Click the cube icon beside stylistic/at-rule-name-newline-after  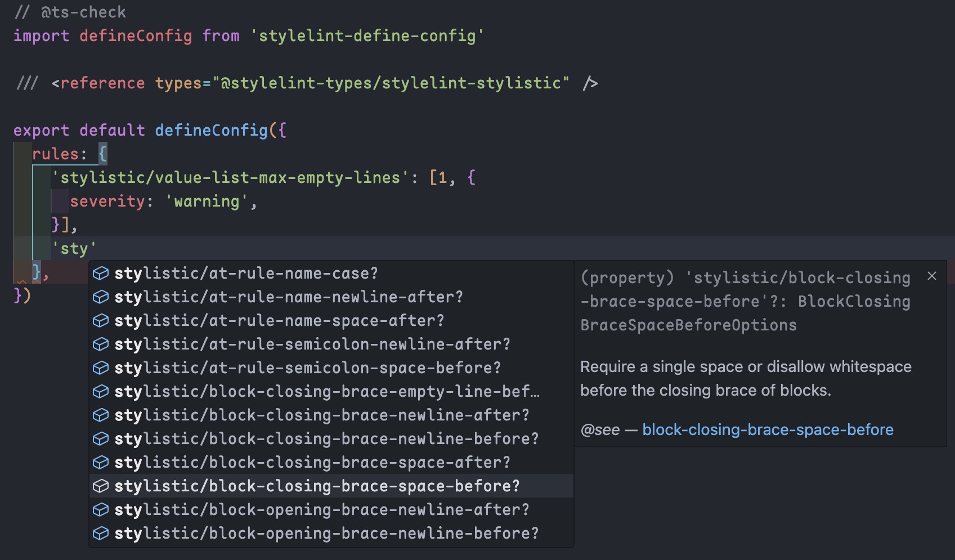click(x=101, y=297)
